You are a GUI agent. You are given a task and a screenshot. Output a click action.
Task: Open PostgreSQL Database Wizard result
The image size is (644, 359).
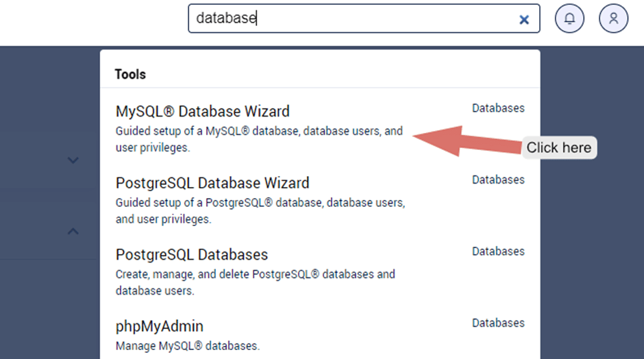coord(212,183)
